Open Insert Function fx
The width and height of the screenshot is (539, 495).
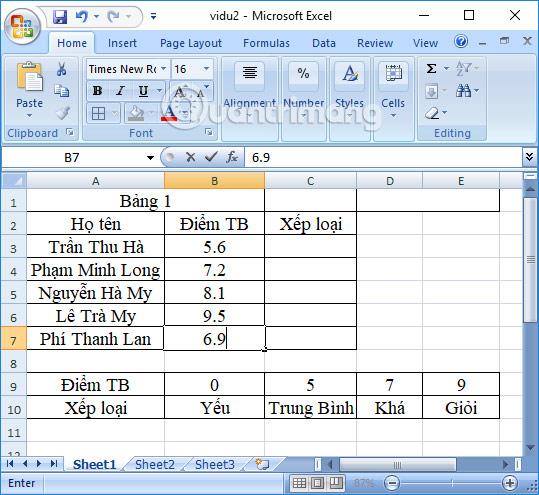pyautogui.click(x=232, y=157)
